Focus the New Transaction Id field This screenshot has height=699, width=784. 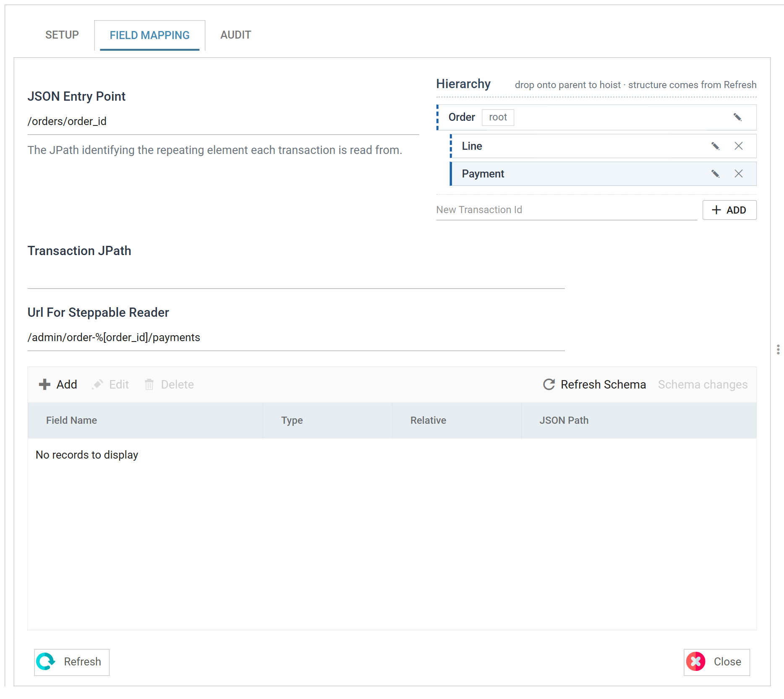tap(567, 210)
